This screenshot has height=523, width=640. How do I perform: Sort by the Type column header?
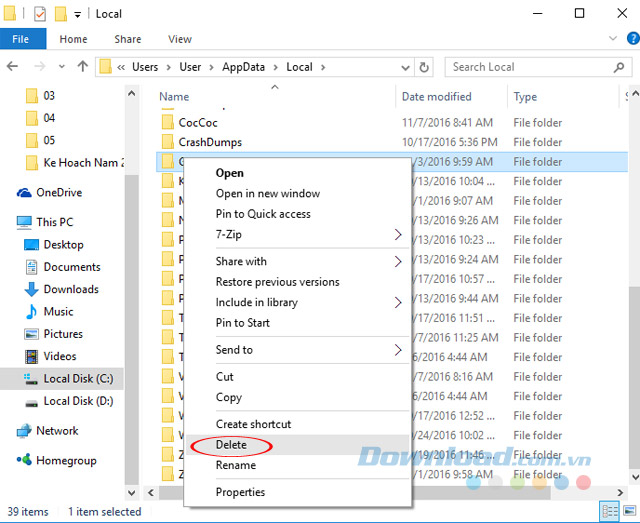(525, 97)
